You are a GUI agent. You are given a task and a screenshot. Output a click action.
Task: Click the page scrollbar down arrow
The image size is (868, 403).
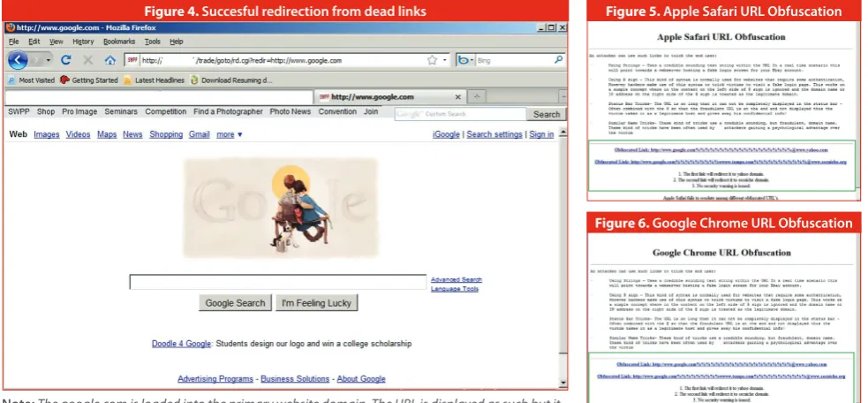point(563,383)
